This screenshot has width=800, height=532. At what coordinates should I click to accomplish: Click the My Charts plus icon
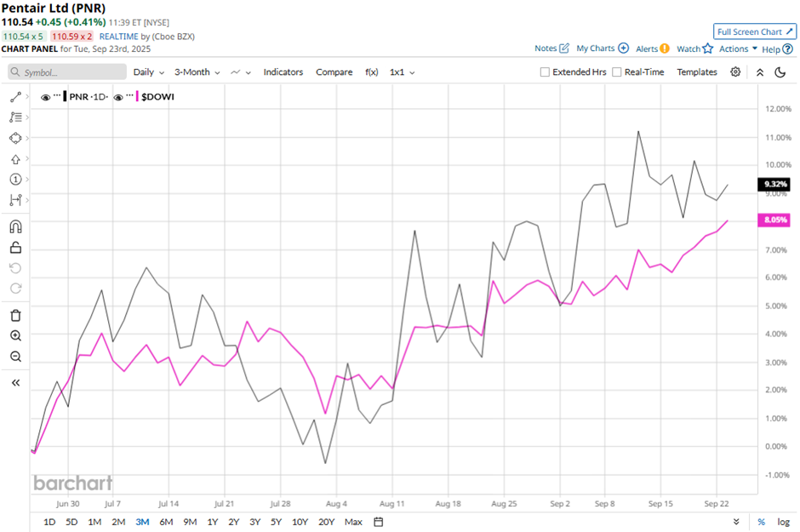623,48
